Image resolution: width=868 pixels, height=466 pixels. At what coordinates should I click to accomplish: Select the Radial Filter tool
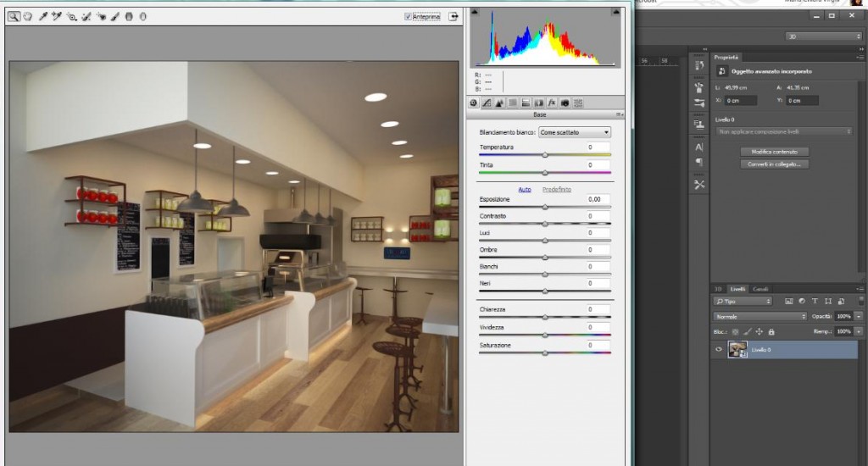click(x=142, y=17)
